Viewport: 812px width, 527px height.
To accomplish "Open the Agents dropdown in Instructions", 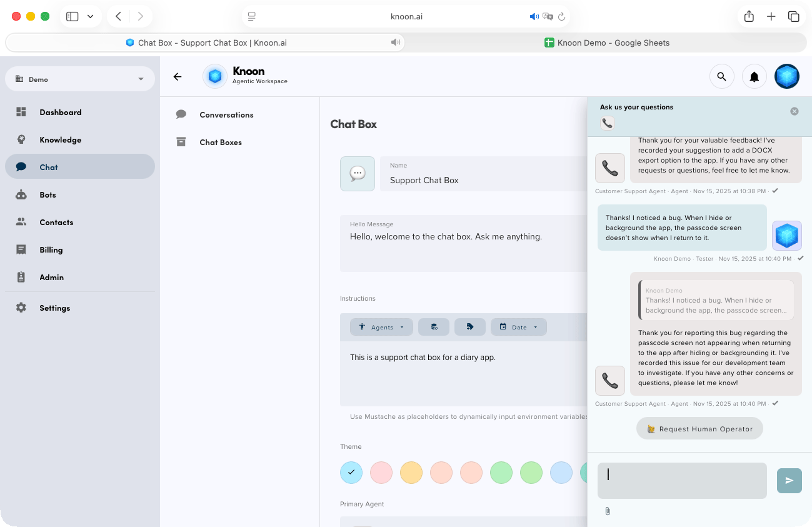I will point(381,327).
